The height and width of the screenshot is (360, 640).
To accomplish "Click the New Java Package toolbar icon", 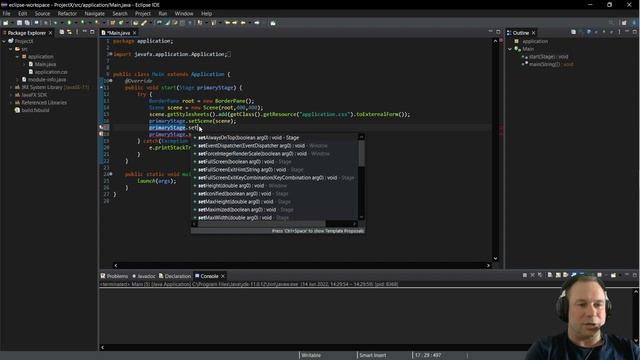I will [x=112, y=23].
